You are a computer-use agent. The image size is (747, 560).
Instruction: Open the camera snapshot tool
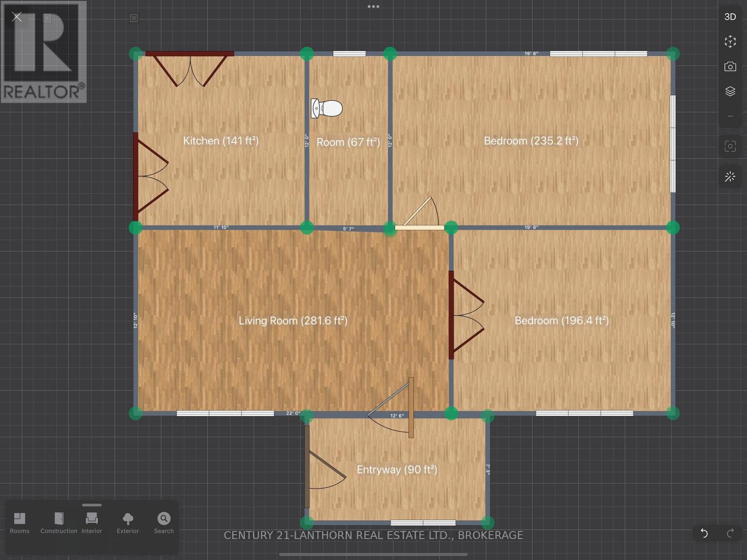730,66
